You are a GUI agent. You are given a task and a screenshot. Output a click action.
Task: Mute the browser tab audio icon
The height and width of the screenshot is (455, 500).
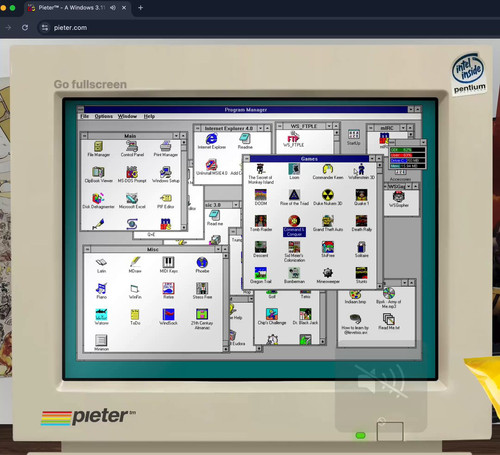[113, 7]
